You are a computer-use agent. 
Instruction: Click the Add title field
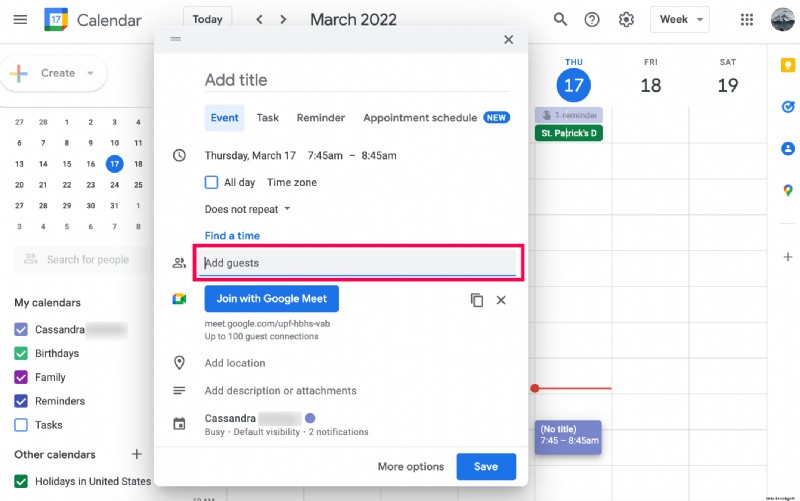[x=356, y=80]
